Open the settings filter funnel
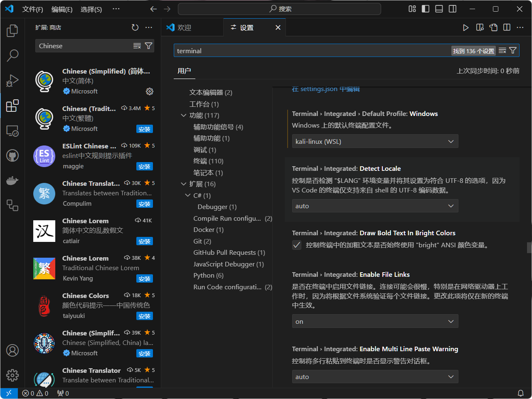 click(x=513, y=51)
